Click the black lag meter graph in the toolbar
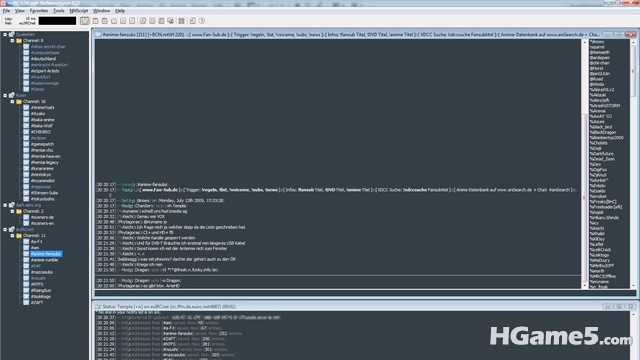This screenshot has height=360, width=640. coord(57,21)
